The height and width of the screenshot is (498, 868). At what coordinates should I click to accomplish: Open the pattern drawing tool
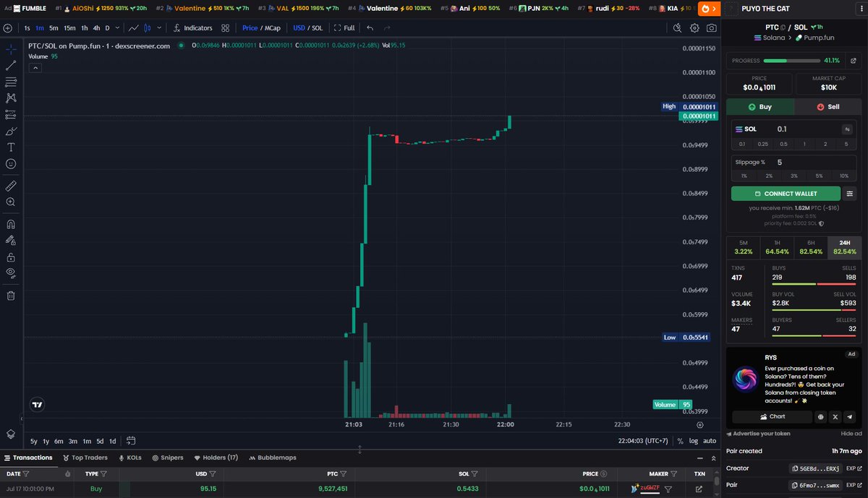[11, 98]
